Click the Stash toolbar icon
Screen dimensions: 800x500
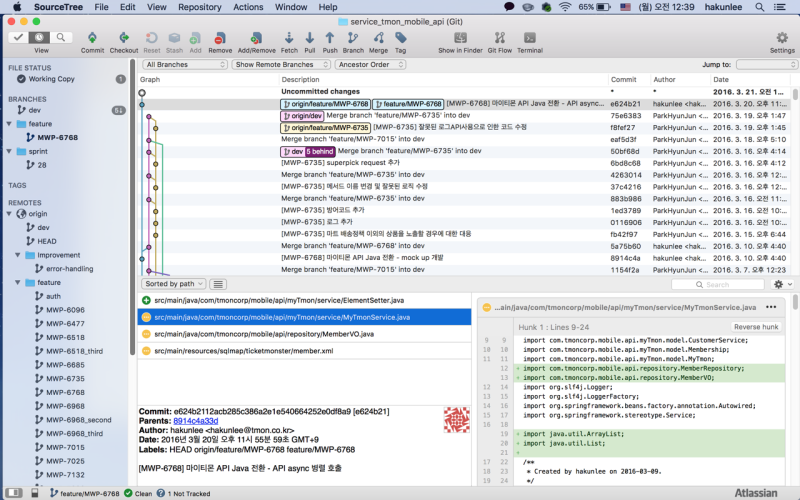pyautogui.click(x=174, y=38)
